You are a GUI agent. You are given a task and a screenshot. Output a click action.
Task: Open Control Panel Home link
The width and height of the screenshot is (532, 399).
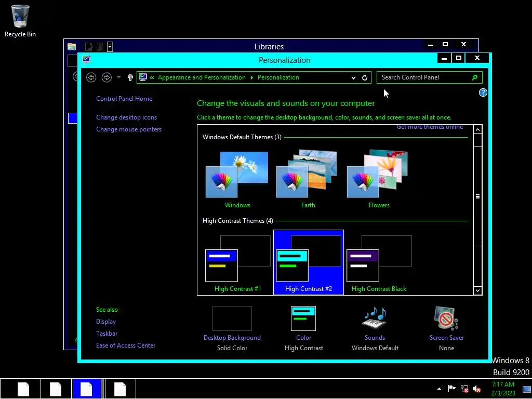pyautogui.click(x=124, y=98)
